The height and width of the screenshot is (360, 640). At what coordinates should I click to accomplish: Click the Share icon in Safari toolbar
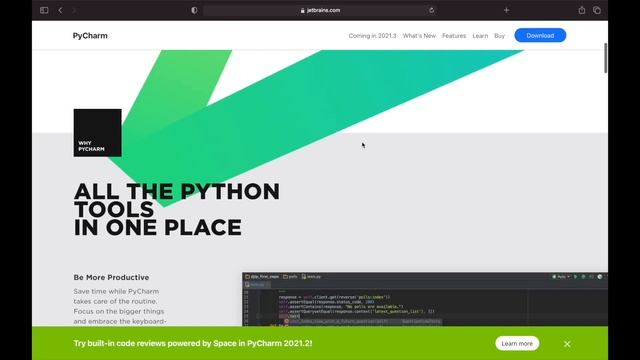(582, 10)
